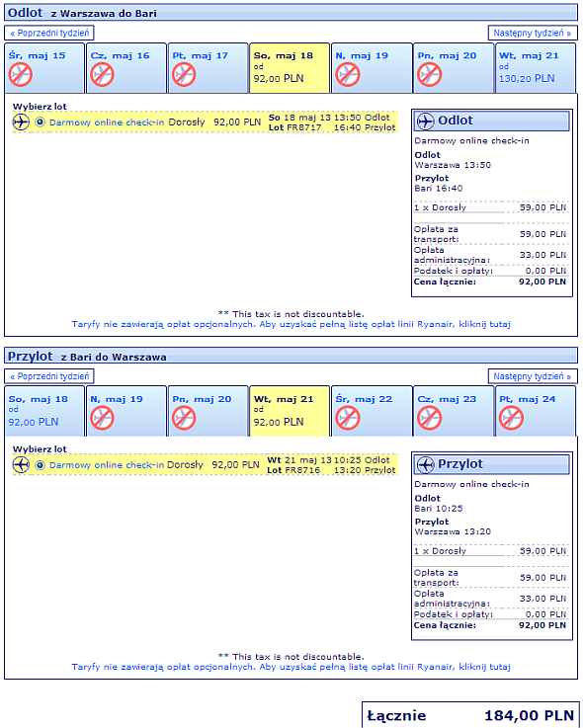Click the no-flight icon under Śr, maj 15
The image size is (583, 728).
click(21, 75)
